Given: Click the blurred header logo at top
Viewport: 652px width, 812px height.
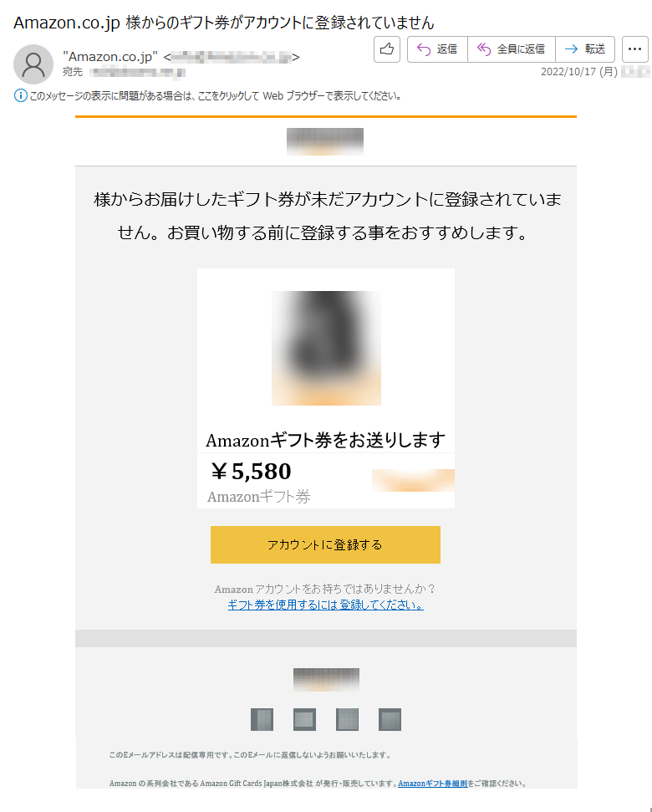Looking at the screenshot, I should click(325, 141).
